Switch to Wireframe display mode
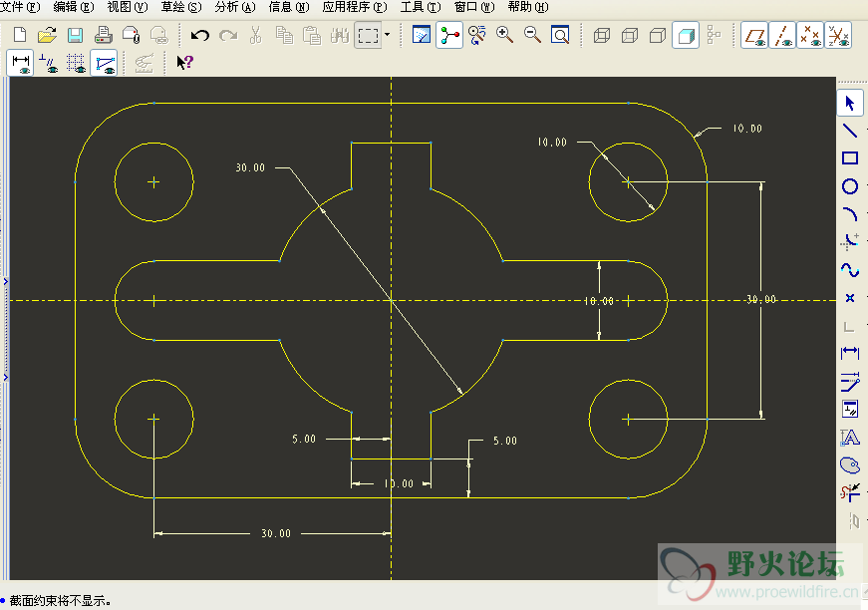 [602, 36]
